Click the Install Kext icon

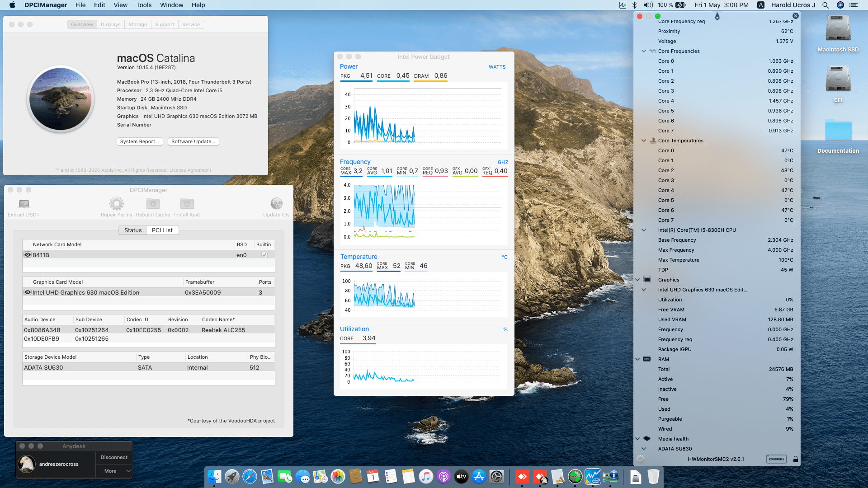[187, 204]
